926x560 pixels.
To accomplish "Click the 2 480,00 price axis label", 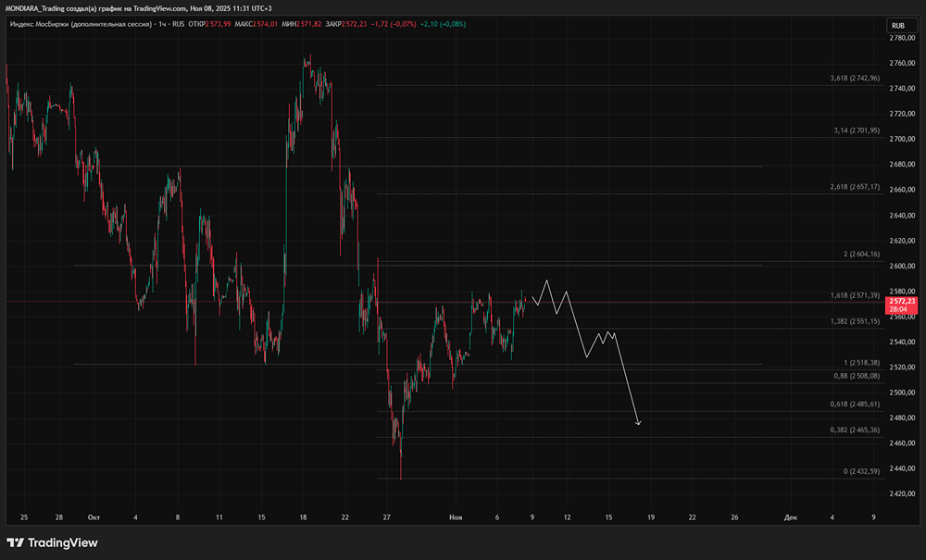I will (902, 417).
